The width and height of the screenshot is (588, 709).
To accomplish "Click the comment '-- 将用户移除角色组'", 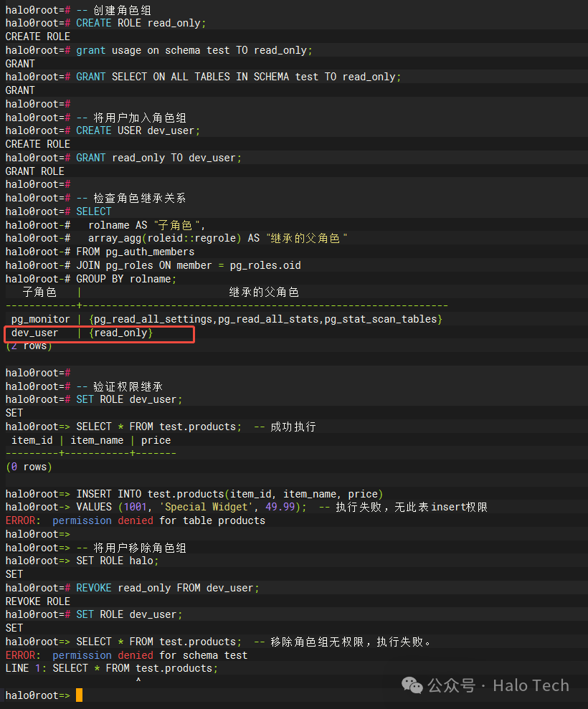I will coord(131,548).
